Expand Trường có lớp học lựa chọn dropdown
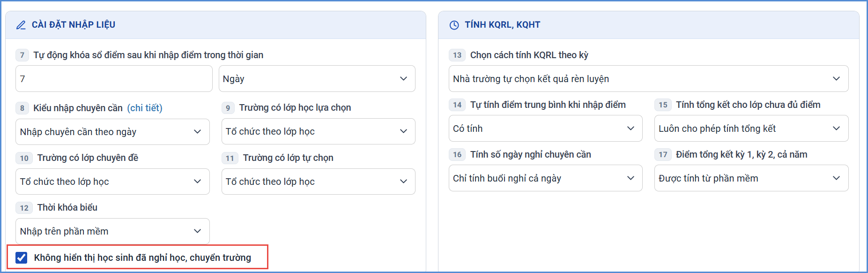This screenshot has height=273, width=868. coord(319,131)
